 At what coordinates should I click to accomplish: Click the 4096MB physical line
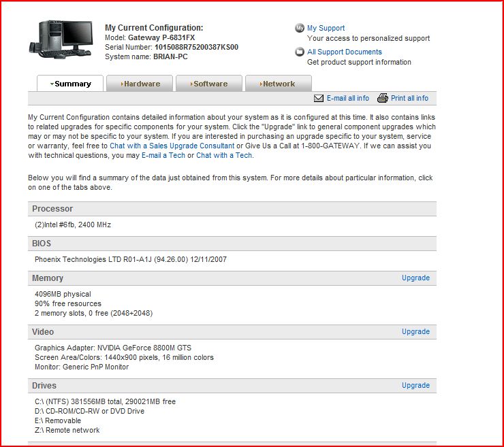[63, 294]
